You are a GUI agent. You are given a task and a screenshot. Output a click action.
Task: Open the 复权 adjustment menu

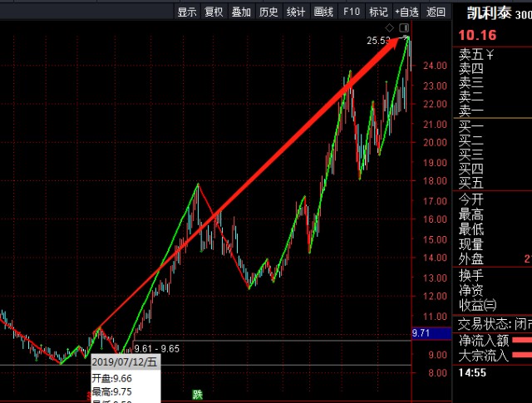point(214,12)
